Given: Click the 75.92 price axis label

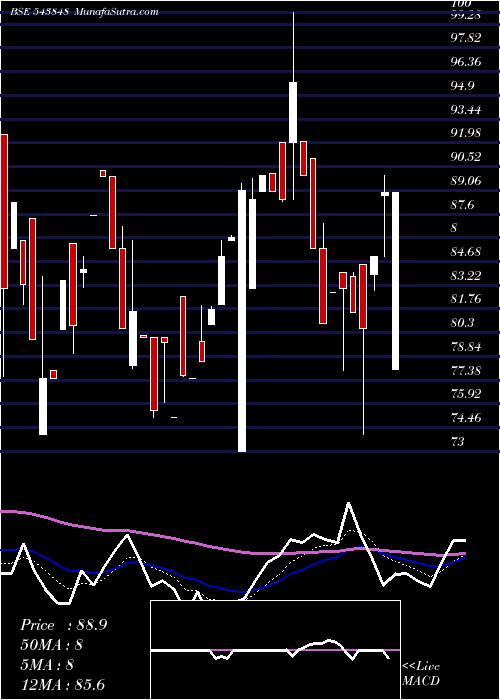Looking at the screenshot, I should point(466,394).
